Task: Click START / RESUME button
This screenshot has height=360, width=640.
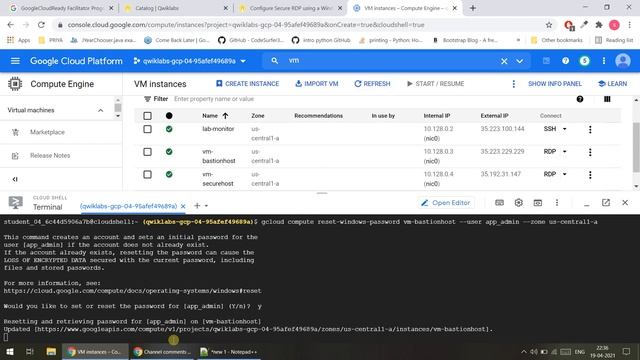Action: pos(436,84)
